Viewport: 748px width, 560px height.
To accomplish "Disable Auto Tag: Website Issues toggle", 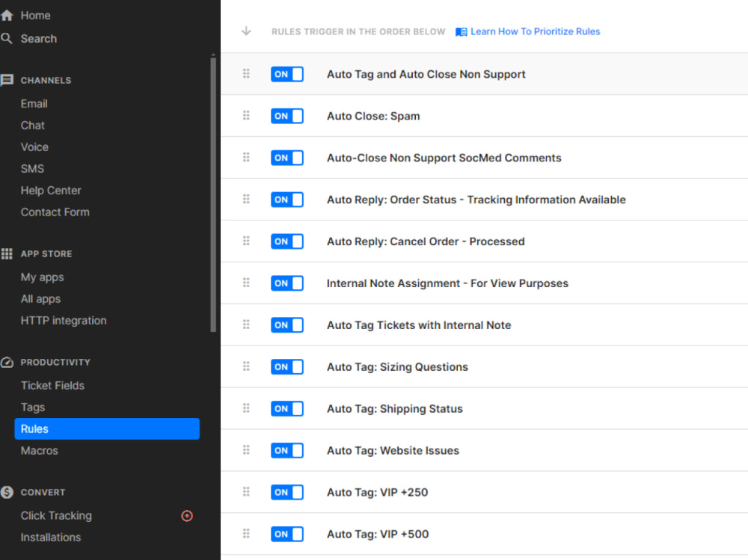I will point(287,450).
